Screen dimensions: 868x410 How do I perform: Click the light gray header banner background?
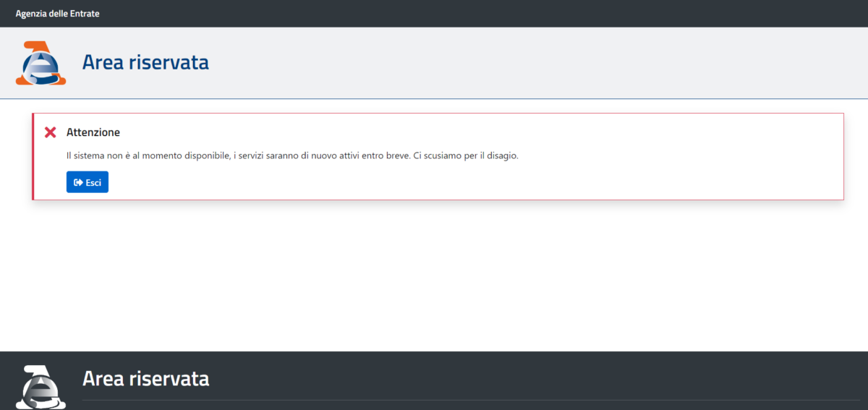click(x=506, y=63)
